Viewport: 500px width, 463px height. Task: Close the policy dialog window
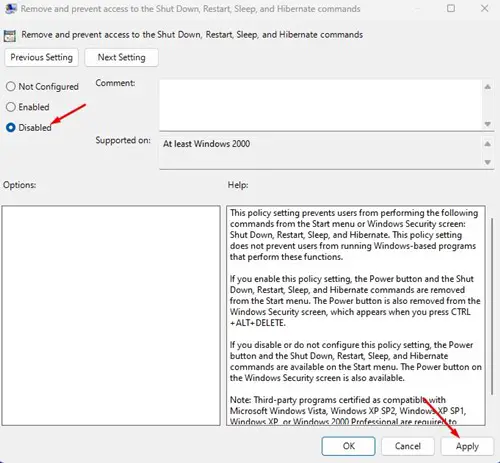point(484,8)
